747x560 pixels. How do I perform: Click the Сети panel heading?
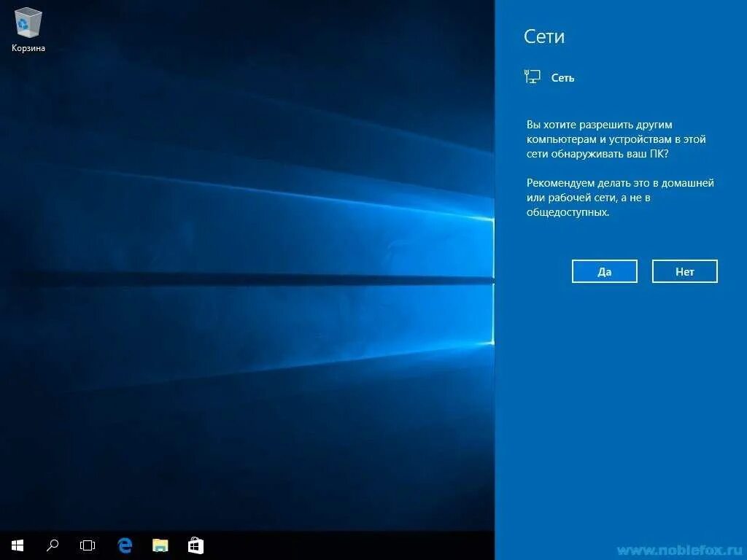(x=544, y=36)
